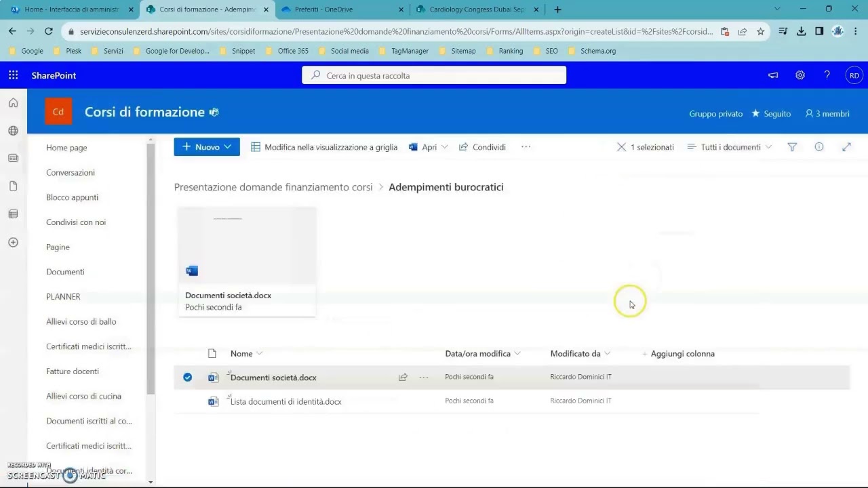
Task: Open Home page in the site navigation
Action: point(66,148)
